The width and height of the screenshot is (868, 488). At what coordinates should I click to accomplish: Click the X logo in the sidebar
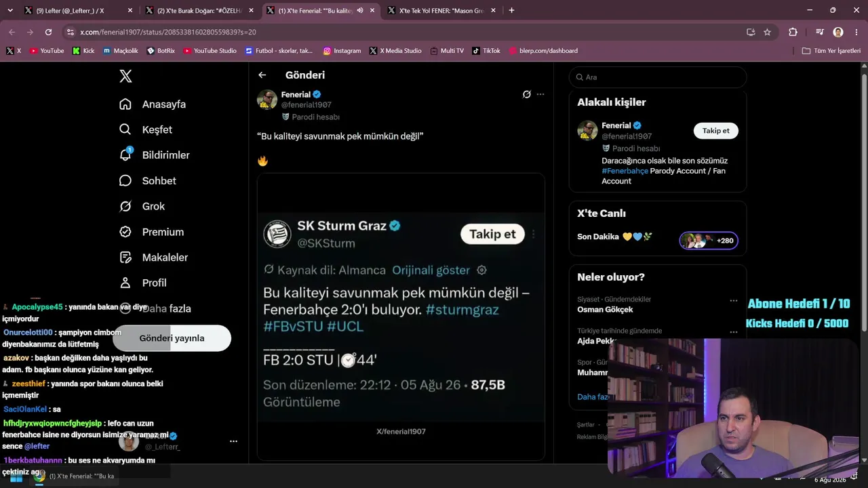coord(125,77)
